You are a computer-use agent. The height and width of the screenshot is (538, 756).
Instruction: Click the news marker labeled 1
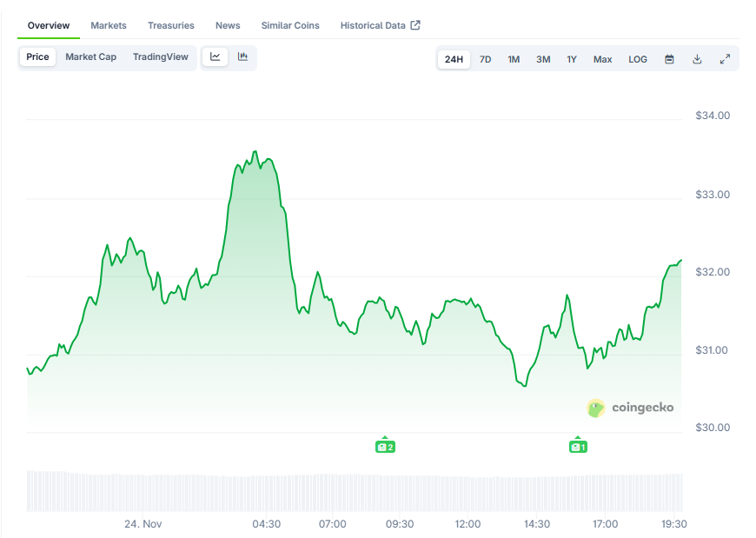click(578, 447)
